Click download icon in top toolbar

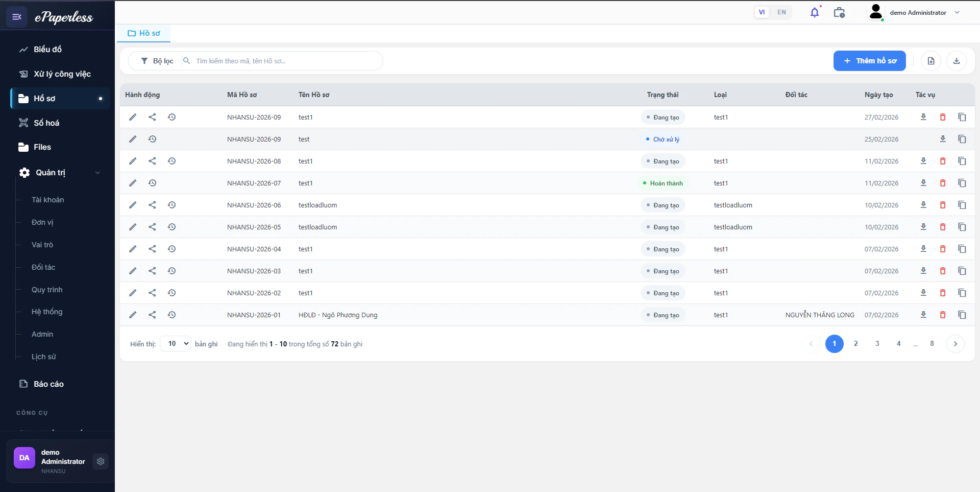coord(957,61)
